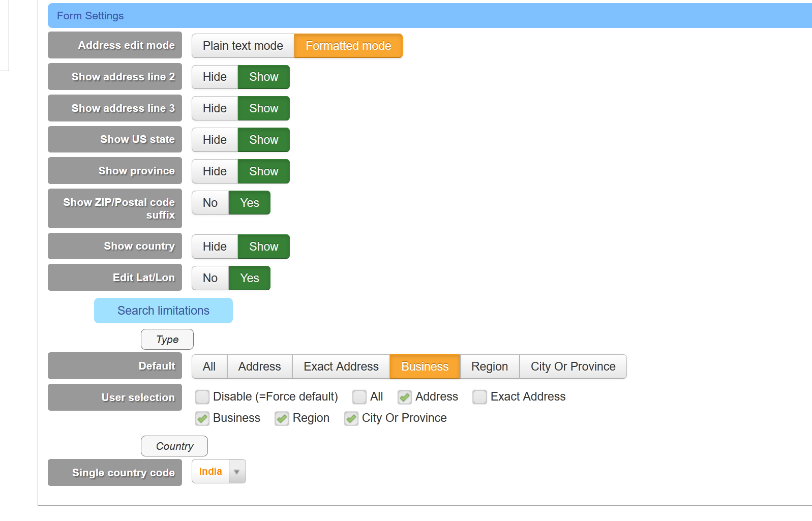Click the User selection label
This screenshot has height=521, width=812.
tap(115, 397)
